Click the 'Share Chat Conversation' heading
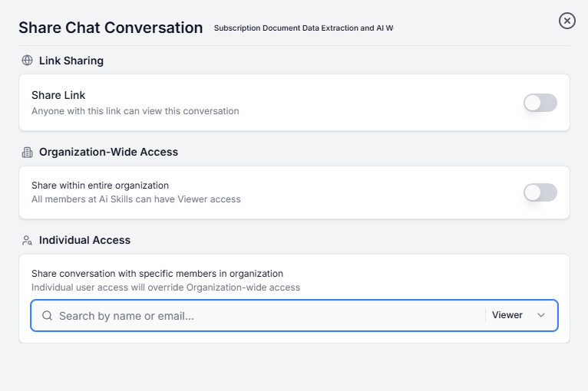Screen dimensions: 588x391 pos(111,28)
